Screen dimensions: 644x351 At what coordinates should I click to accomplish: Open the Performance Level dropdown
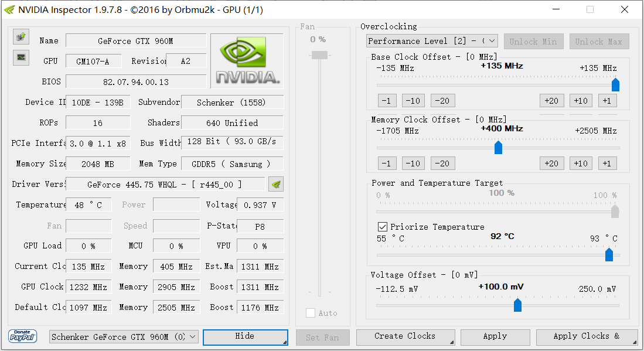(432, 41)
